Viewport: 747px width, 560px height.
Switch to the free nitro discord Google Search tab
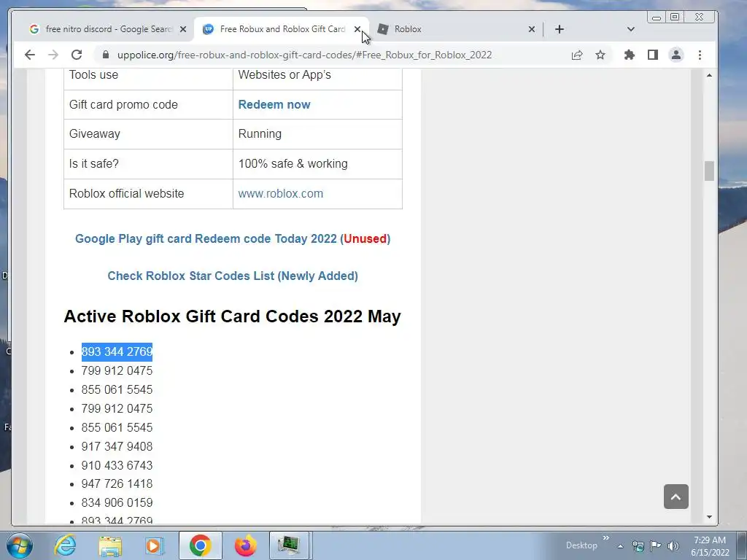coord(107,29)
